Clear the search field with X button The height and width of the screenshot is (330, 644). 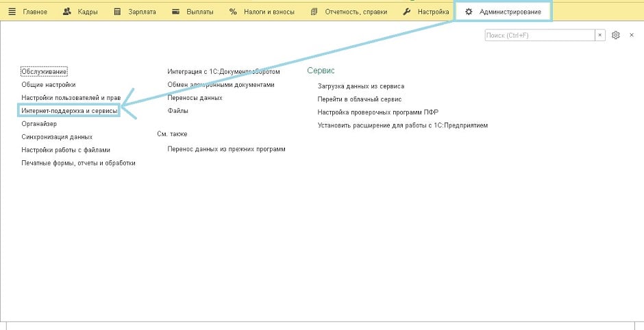point(600,36)
